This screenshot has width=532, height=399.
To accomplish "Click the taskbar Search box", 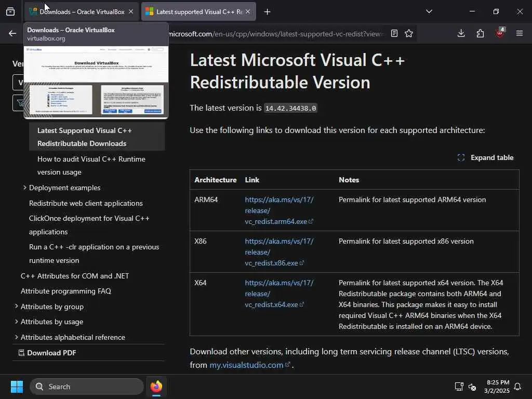I will tap(87, 387).
